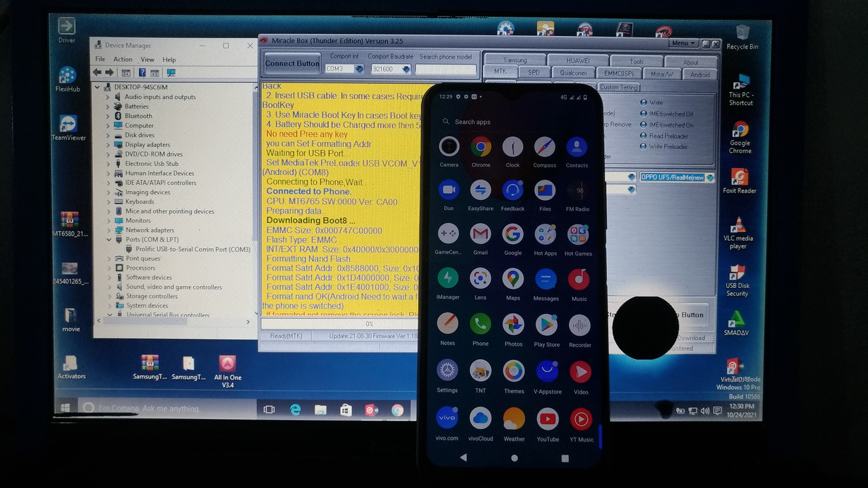This screenshot has width=868, height=488.
Task: Choose the Write Preloader radio option
Action: (x=644, y=146)
